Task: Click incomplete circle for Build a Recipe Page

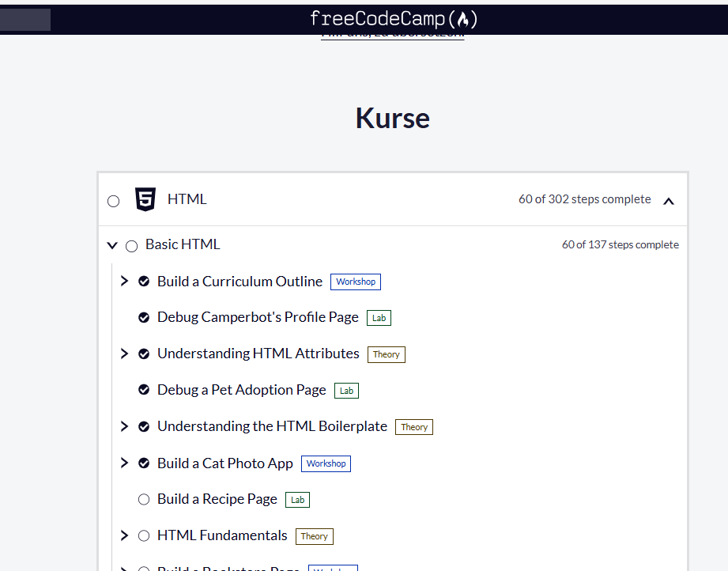Action: click(144, 499)
